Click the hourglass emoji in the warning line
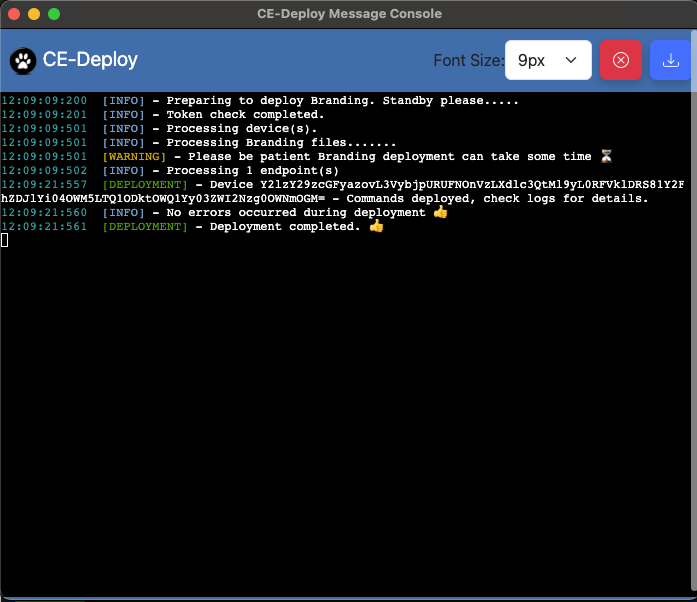Image resolution: width=697 pixels, height=602 pixels. tap(606, 157)
